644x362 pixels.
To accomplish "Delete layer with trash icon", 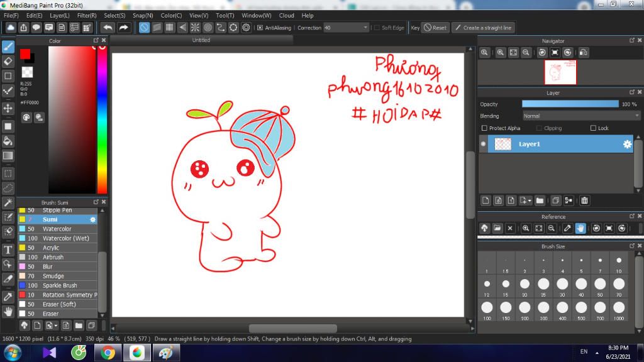I will (584, 200).
